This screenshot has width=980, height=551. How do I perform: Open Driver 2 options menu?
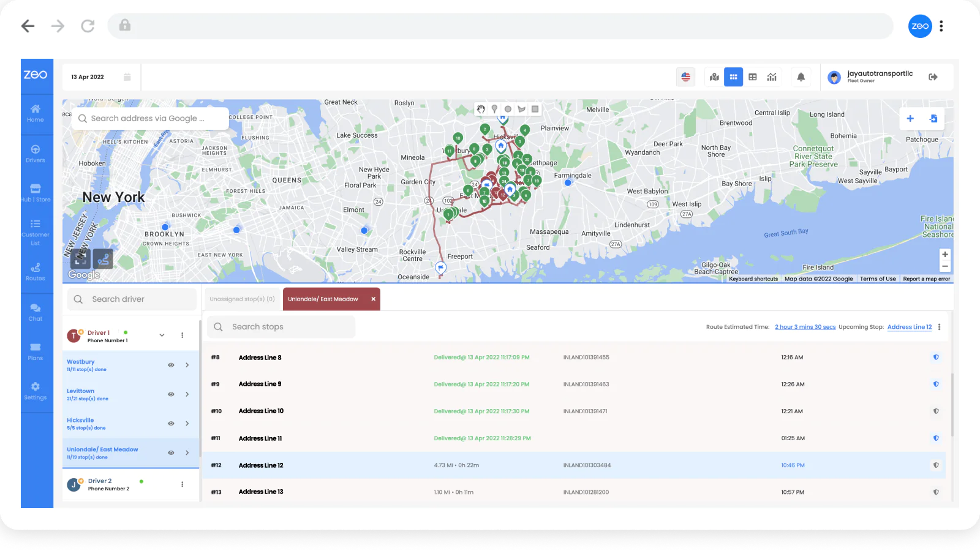[182, 484]
